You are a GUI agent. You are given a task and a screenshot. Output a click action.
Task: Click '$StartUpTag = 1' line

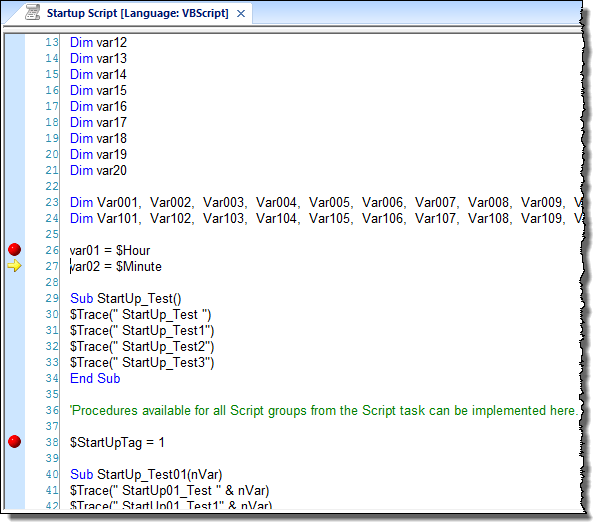[x=117, y=443]
